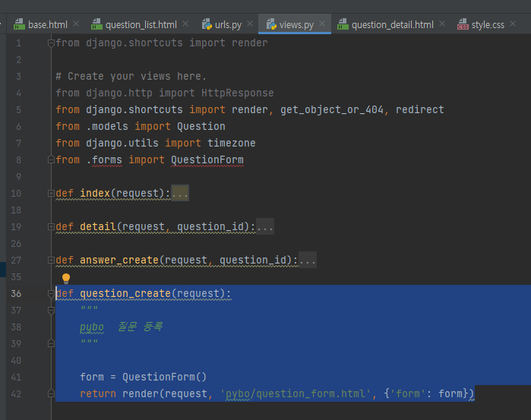Viewport: 531px width, 420px height.
Task: Click the HTML file icon on question_list.html tab
Action: tap(96, 24)
